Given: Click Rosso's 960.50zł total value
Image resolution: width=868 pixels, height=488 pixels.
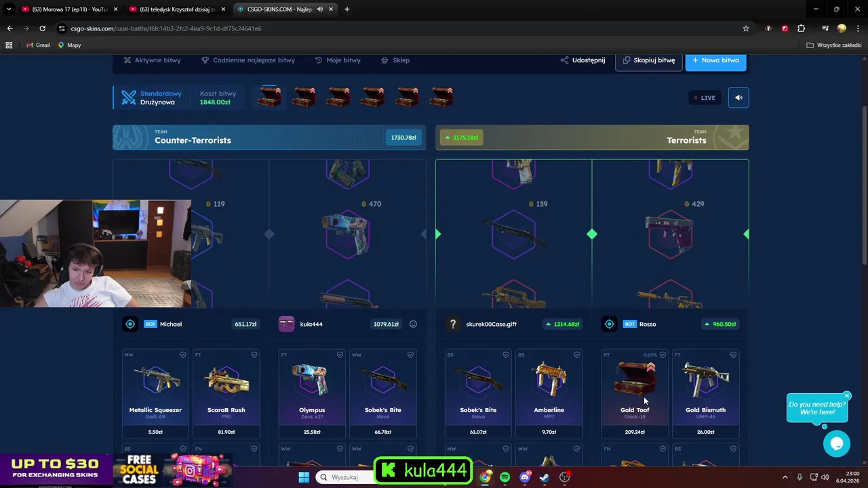Looking at the screenshot, I should 719,324.
